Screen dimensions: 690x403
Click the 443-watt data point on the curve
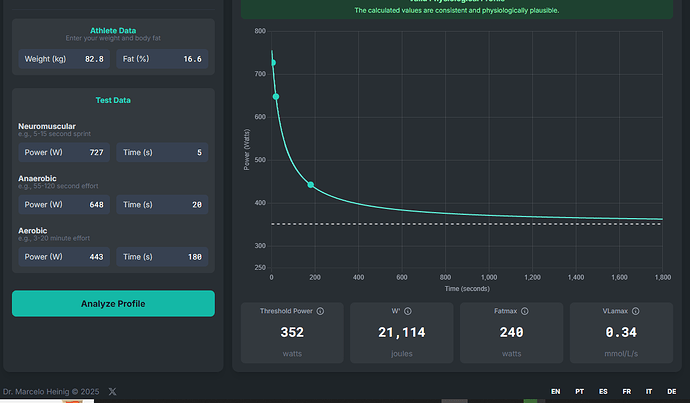(311, 185)
